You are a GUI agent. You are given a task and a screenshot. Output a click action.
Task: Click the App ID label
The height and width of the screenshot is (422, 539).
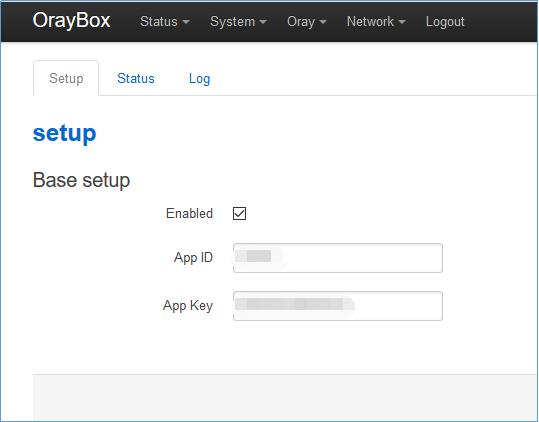[193, 258]
